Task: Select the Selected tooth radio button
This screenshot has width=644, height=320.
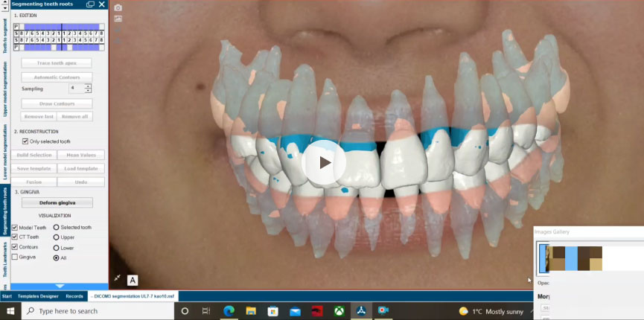Action: [57, 227]
